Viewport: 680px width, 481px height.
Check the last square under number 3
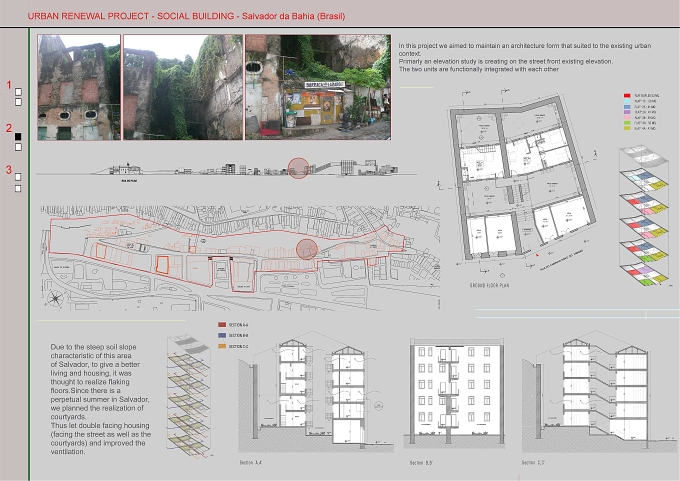click(x=18, y=189)
